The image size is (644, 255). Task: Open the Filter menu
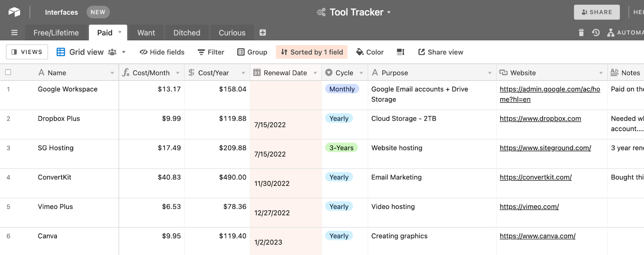(x=211, y=52)
